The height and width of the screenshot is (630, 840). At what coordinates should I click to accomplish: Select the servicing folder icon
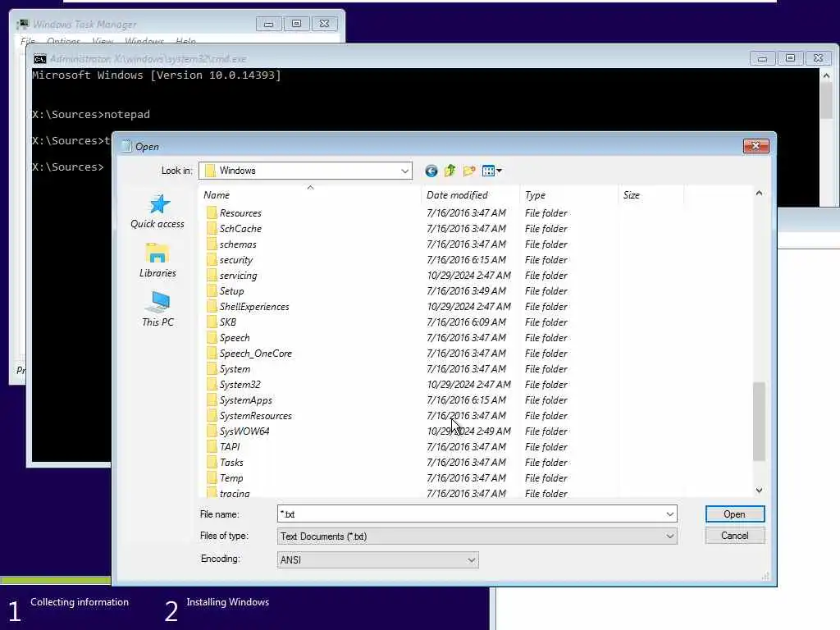pos(212,276)
